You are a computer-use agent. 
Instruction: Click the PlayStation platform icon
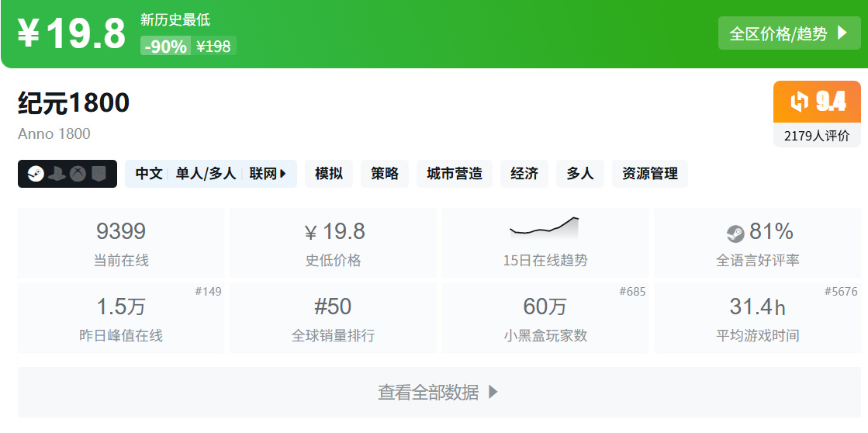click(x=57, y=174)
